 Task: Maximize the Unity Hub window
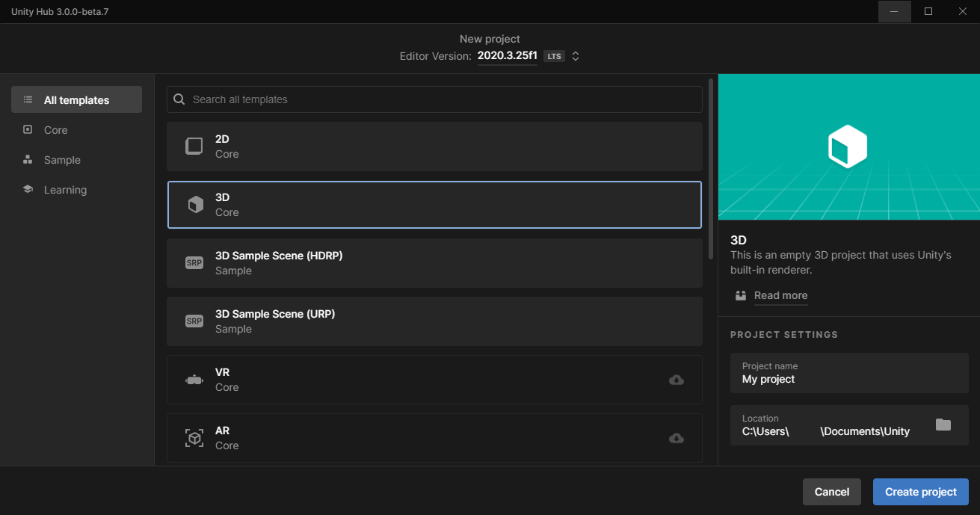click(x=928, y=11)
